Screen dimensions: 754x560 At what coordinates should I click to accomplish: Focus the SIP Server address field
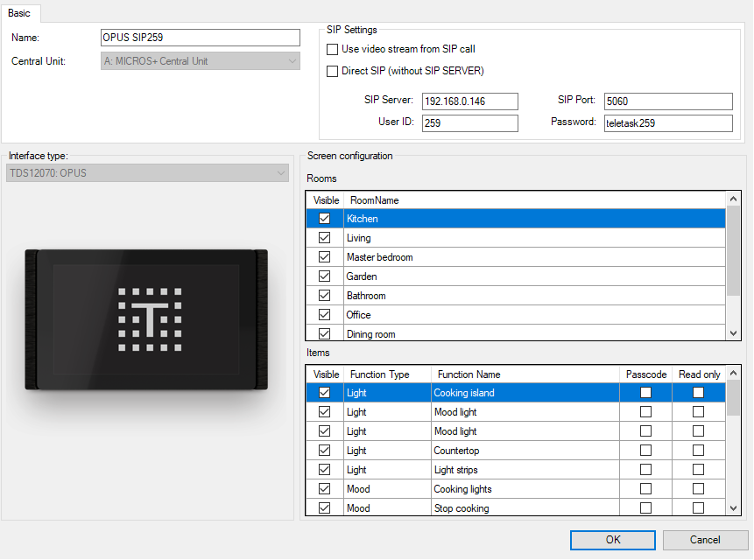click(x=469, y=101)
